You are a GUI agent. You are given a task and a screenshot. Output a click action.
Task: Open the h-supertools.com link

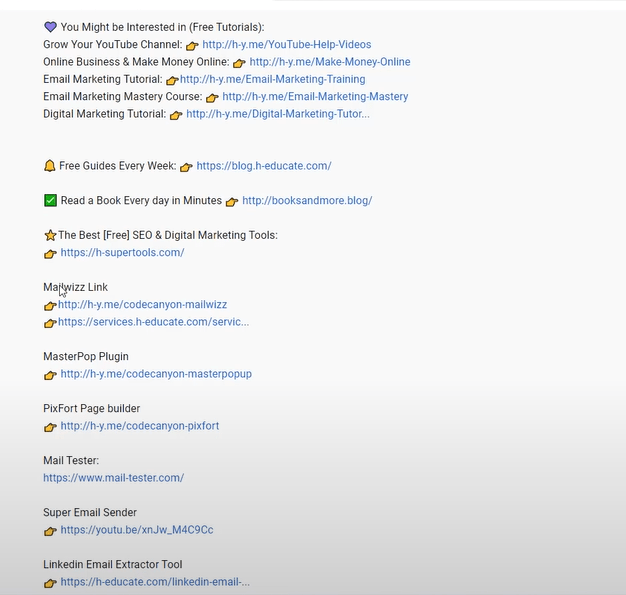[x=122, y=252]
